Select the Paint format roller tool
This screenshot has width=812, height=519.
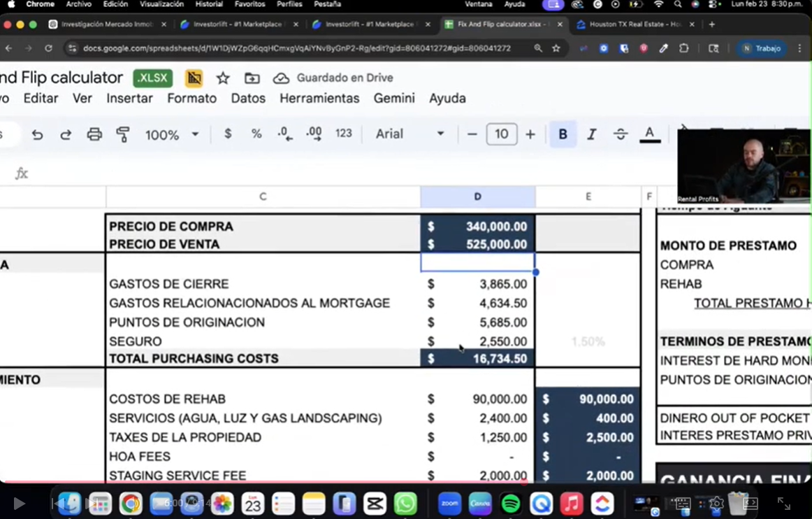123,134
